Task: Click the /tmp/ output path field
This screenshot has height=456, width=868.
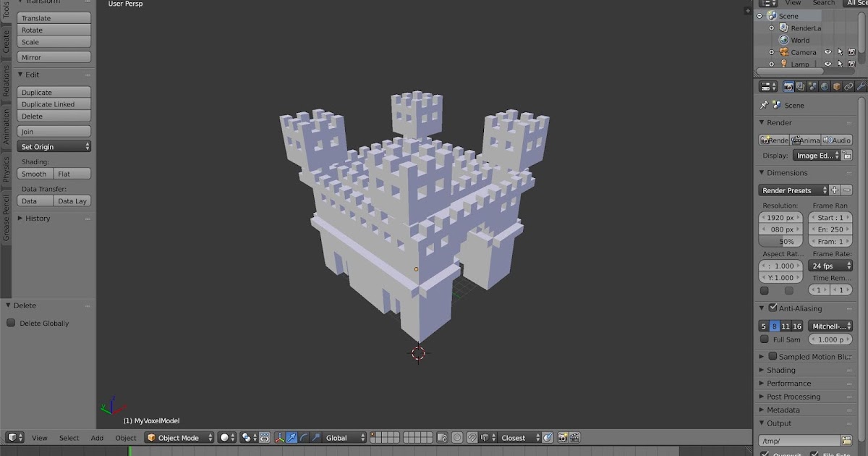Action: 799,440
